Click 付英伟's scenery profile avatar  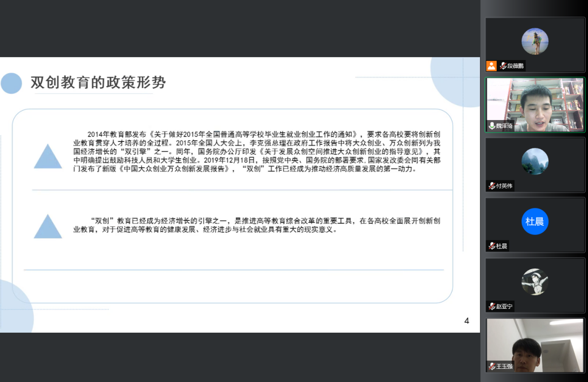(x=535, y=161)
